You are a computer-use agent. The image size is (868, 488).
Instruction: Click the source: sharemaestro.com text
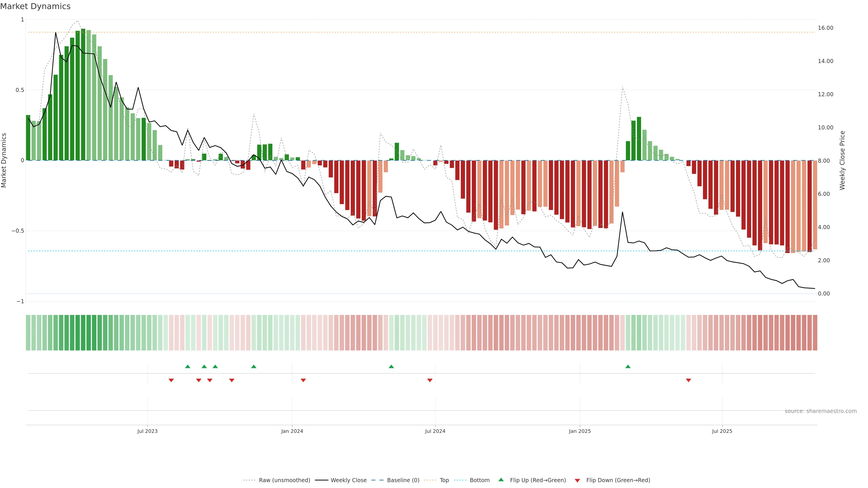pos(821,411)
